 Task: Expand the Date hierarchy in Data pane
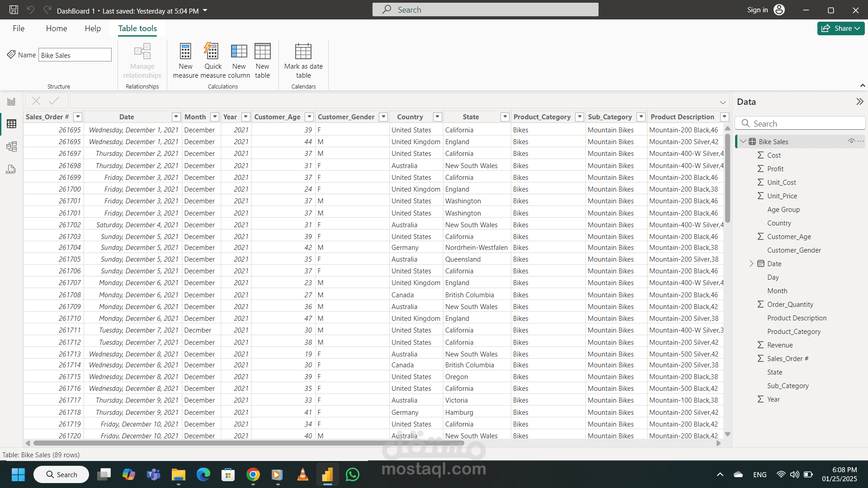[x=751, y=263]
